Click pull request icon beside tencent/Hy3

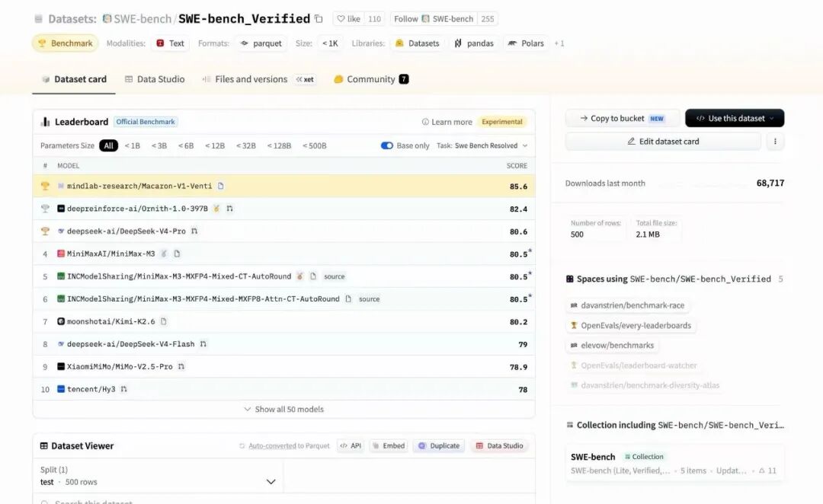[124, 389]
